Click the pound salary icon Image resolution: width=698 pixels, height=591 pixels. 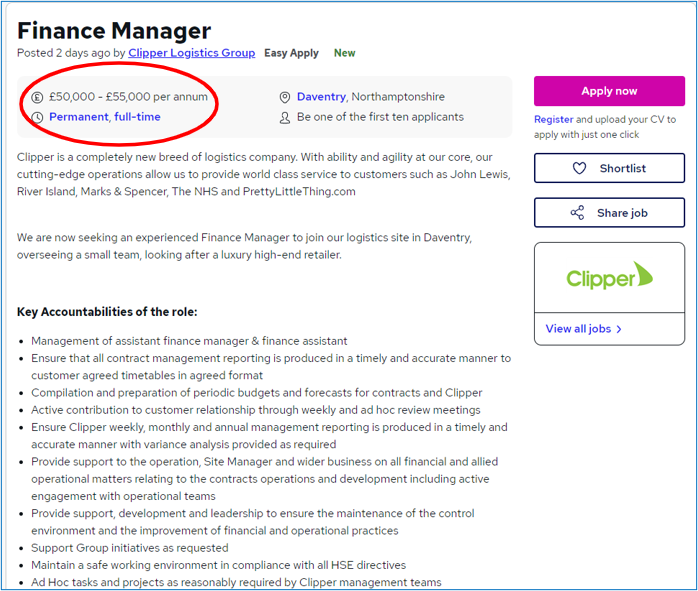(x=37, y=97)
